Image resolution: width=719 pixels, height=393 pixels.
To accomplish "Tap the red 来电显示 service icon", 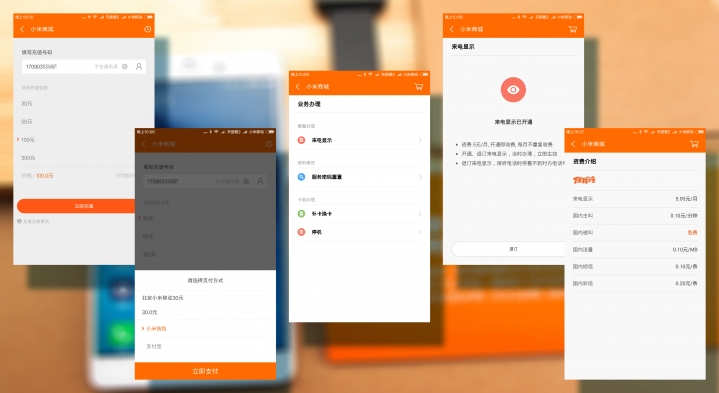I will [x=301, y=140].
